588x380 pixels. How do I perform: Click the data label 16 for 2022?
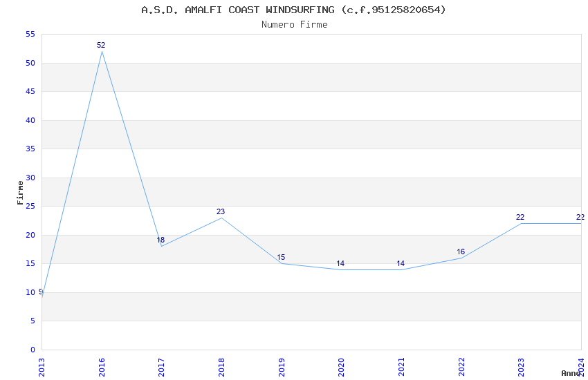pos(461,252)
